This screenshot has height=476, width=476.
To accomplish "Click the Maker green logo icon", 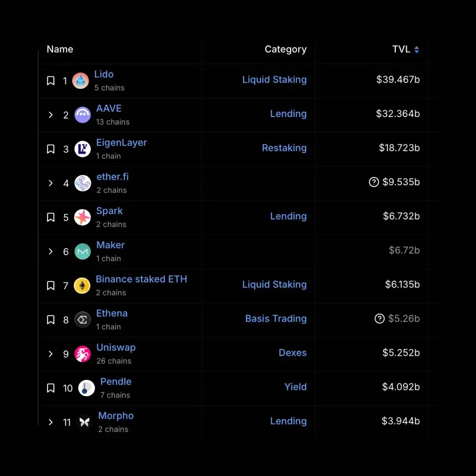I will (83, 251).
